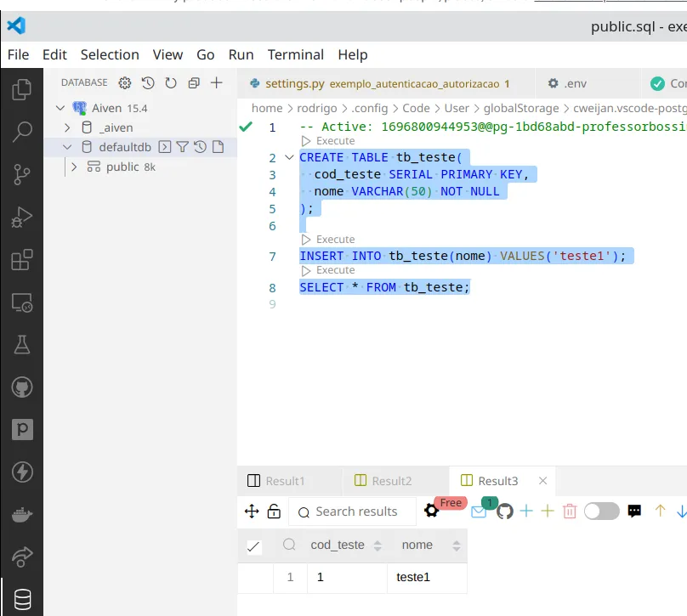The height and width of the screenshot is (616, 687).
Task: Focus the Search results input field
Action: point(352,511)
